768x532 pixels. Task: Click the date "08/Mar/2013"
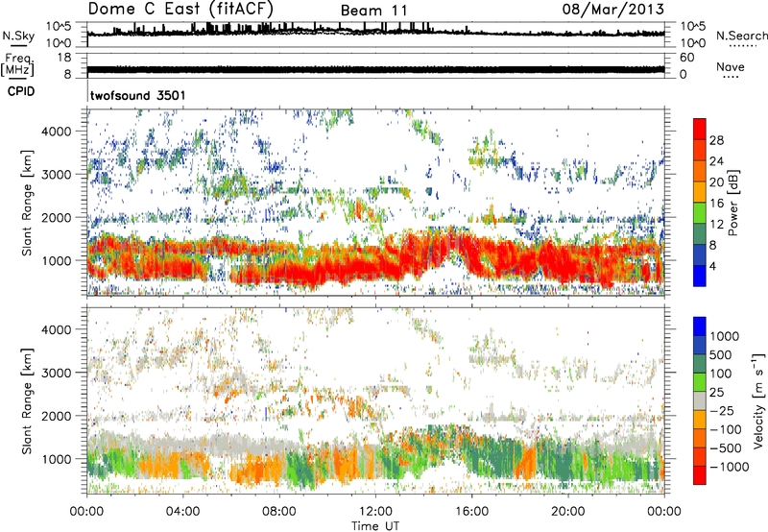point(613,9)
